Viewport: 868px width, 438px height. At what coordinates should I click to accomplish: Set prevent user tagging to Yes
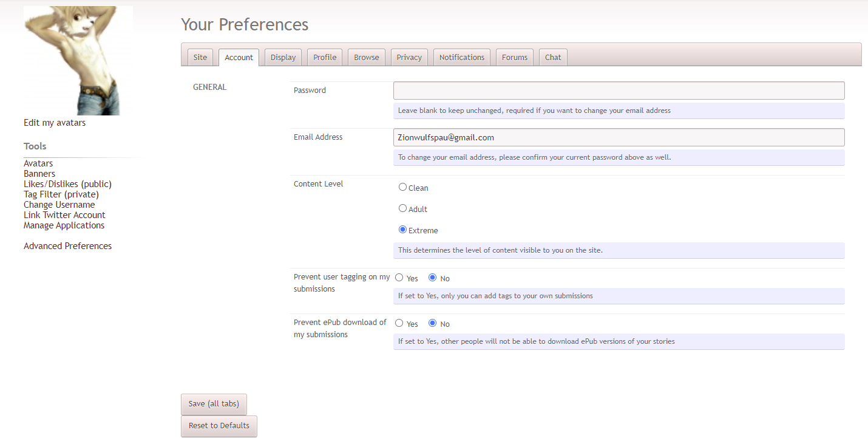click(x=399, y=278)
